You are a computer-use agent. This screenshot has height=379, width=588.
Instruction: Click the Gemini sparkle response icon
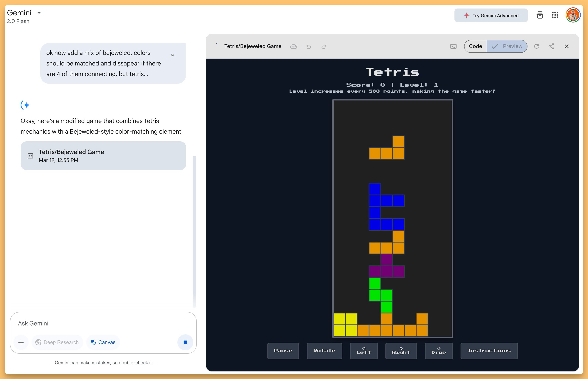click(x=25, y=105)
